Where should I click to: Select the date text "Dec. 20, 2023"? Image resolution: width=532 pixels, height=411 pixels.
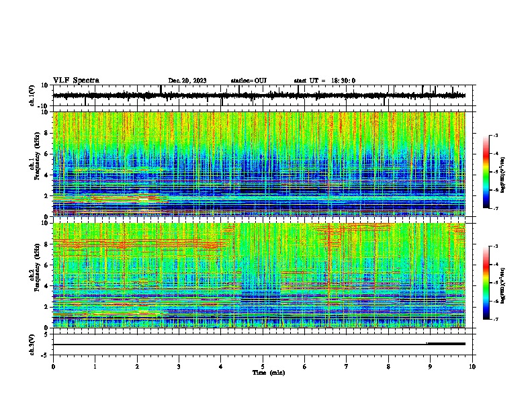[187, 81]
